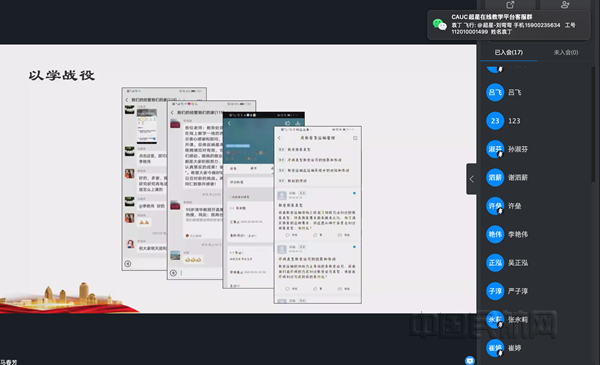The height and width of the screenshot is (365, 600).
Task: Switch to the 已入会(17) tab
Action: (x=509, y=52)
